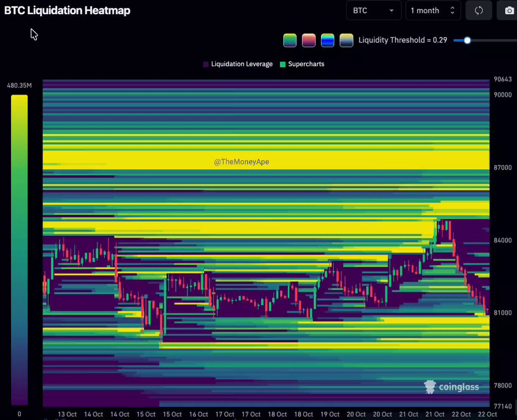517x420 pixels.
Task: Click the 87000 price axis label
Action: (x=502, y=168)
